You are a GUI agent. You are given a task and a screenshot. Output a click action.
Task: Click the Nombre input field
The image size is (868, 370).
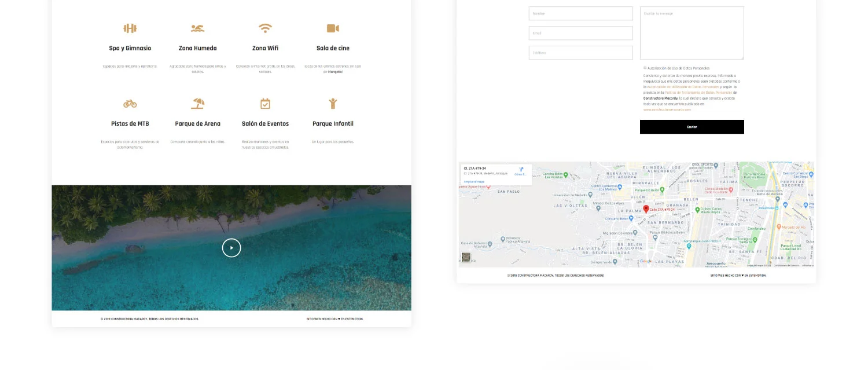(x=580, y=13)
